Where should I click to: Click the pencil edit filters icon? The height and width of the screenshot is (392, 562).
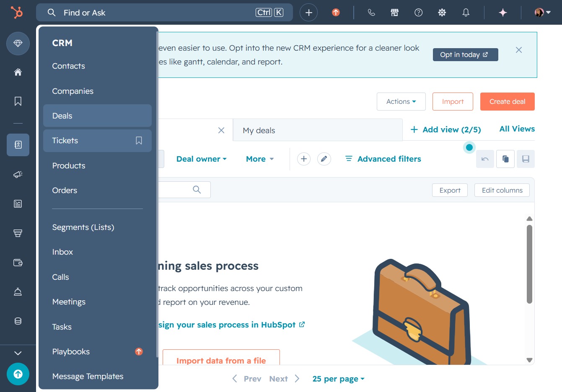324,159
